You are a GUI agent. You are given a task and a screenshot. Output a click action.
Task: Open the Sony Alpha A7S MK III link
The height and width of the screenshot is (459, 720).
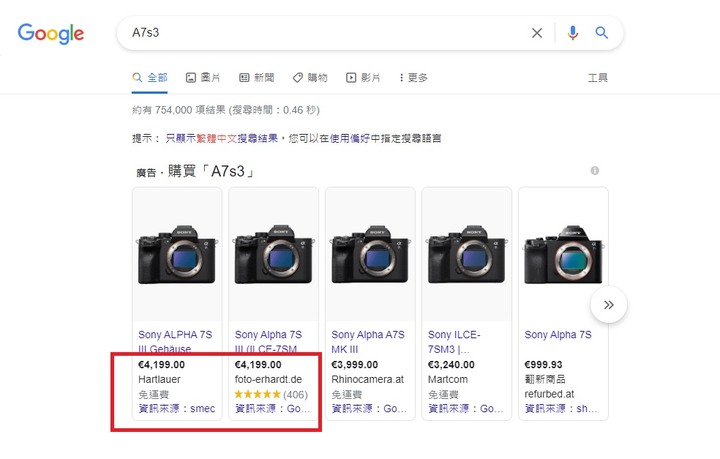pos(368,342)
